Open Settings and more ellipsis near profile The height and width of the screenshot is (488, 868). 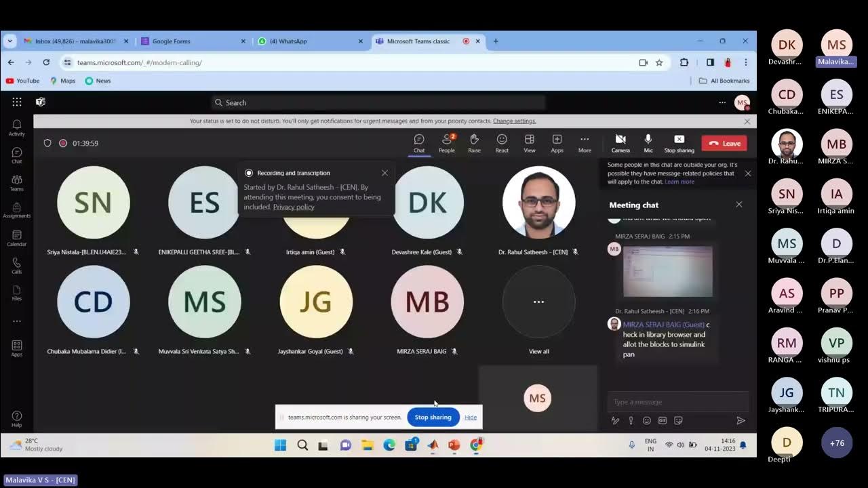(722, 102)
